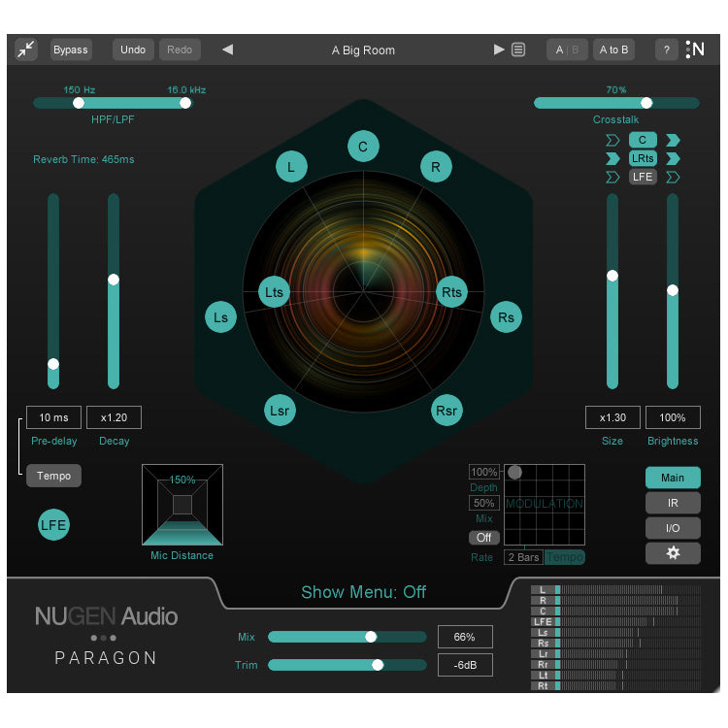Click the Mic Distance room display

tap(182, 505)
